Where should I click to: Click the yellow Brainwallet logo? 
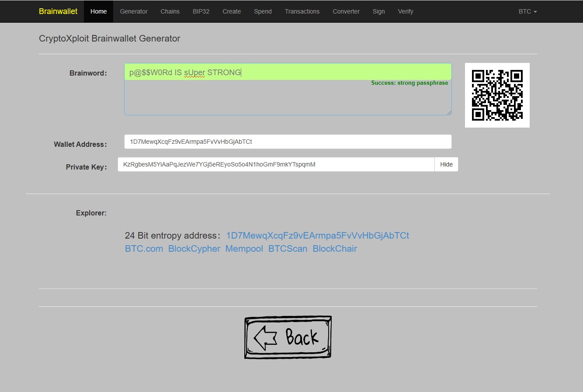point(58,11)
